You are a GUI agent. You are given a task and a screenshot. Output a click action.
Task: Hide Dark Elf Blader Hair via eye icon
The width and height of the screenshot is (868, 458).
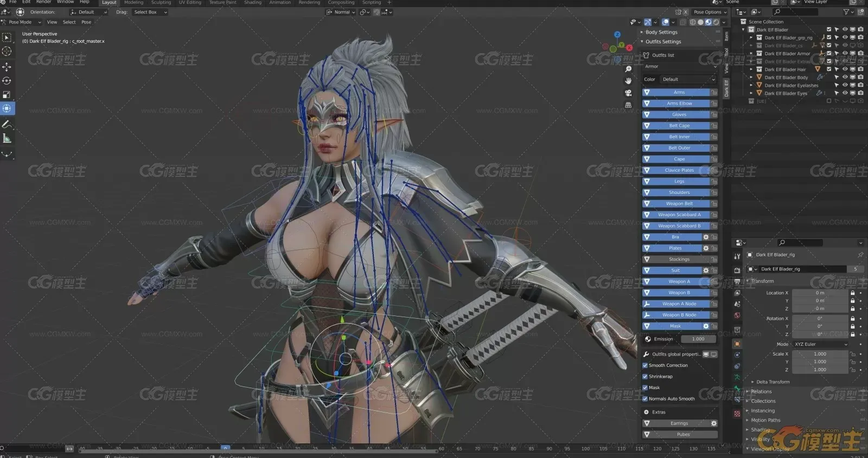845,69
